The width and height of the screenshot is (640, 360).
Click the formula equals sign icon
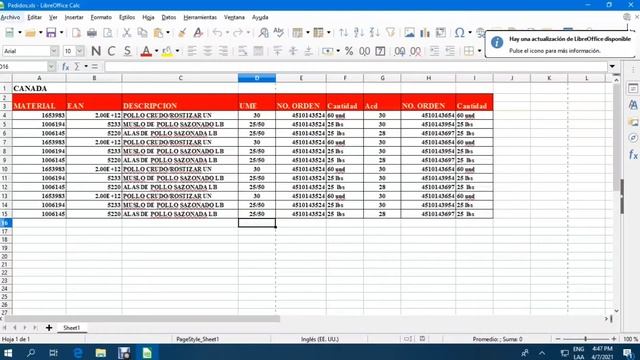point(95,67)
